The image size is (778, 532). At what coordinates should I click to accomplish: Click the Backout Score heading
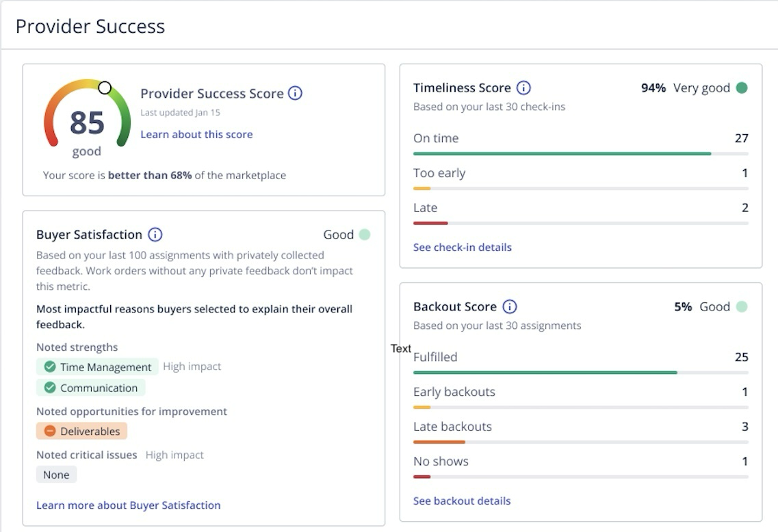coord(455,307)
